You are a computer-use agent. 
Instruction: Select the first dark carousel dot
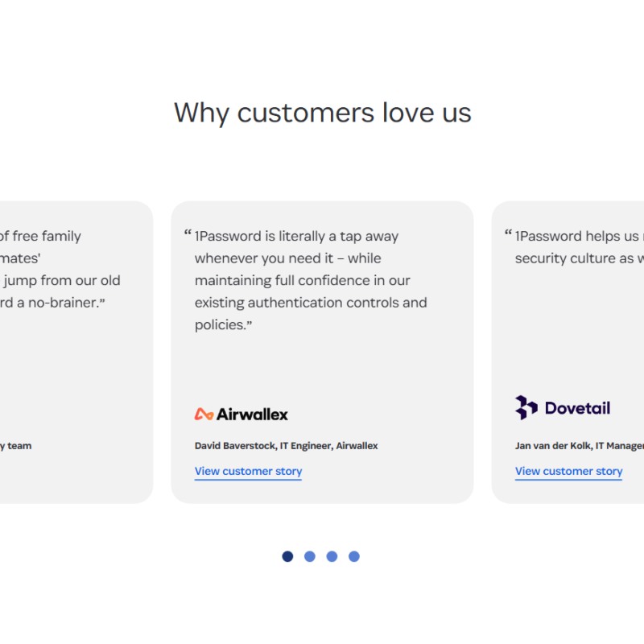pos(287,556)
